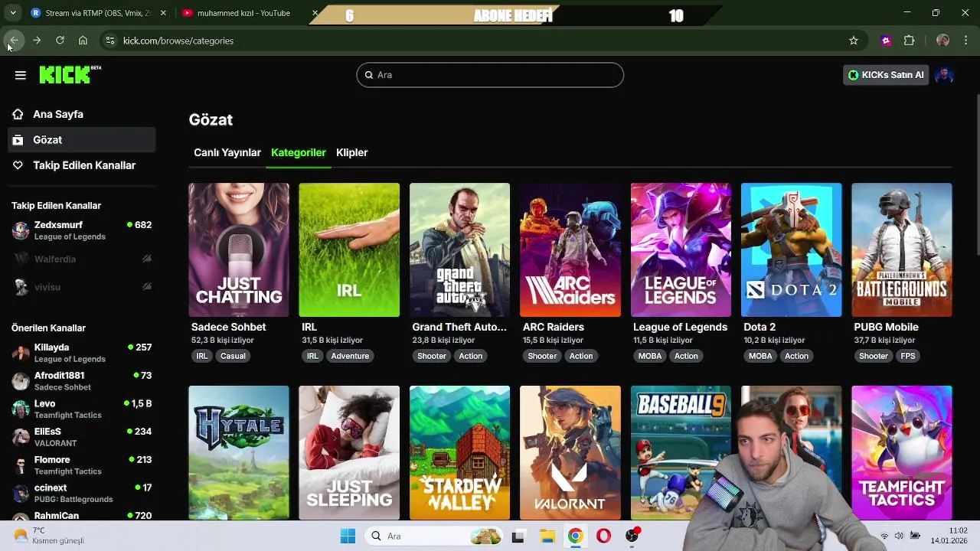This screenshot has width=980, height=551.
Task: Click the Kick search input field
Action: tap(490, 75)
